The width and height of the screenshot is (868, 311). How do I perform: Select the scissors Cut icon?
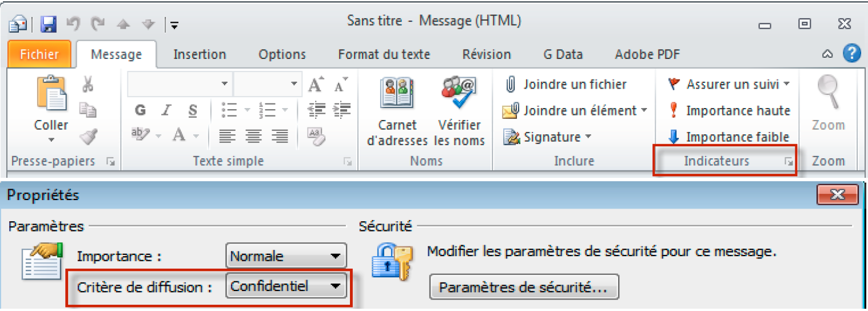click(88, 85)
